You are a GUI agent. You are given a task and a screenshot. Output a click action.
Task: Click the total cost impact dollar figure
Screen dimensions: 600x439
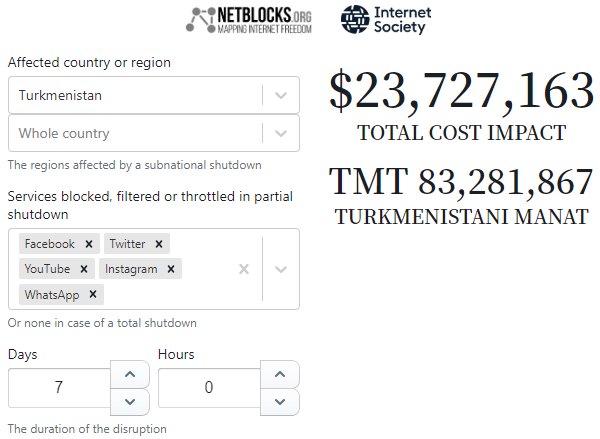(x=461, y=92)
